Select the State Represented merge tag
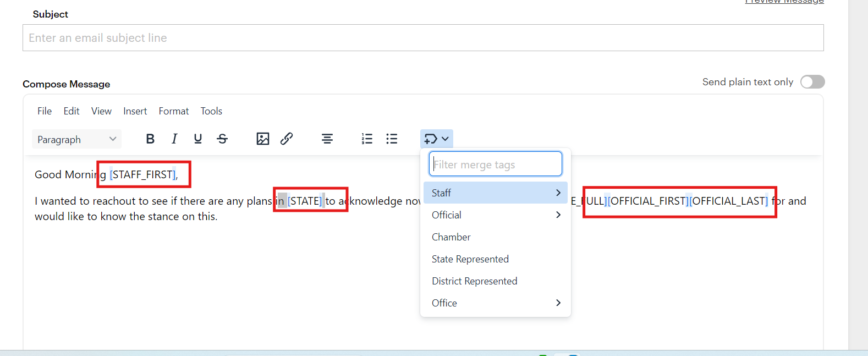Screen dimensions: 868x356 click(470, 259)
